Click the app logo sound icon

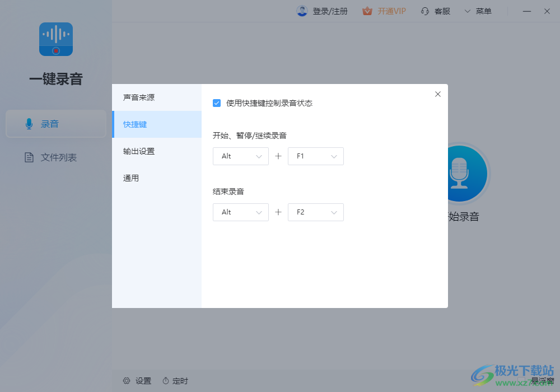(x=56, y=39)
